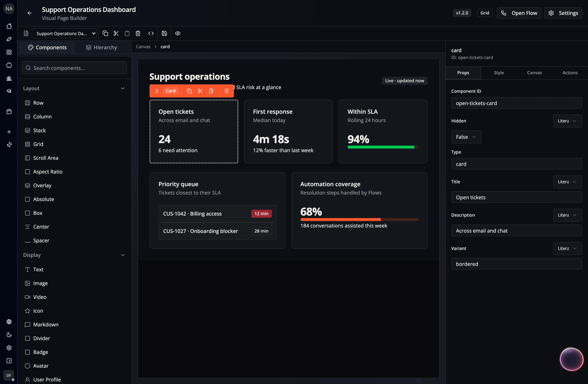Viewport: 588px width, 384px height.
Task: Click the Within SLA 94% progress bar
Action: [x=383, y=147]
